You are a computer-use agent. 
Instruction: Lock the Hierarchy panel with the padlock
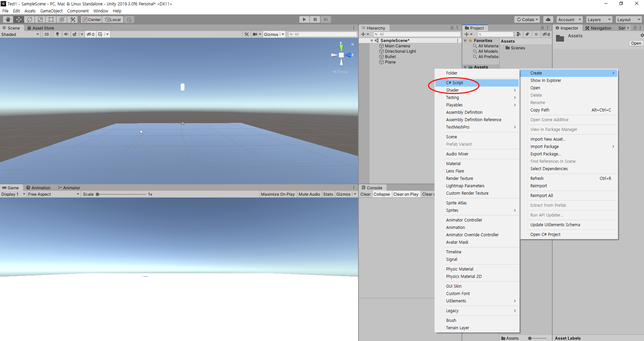pos(452,28)
